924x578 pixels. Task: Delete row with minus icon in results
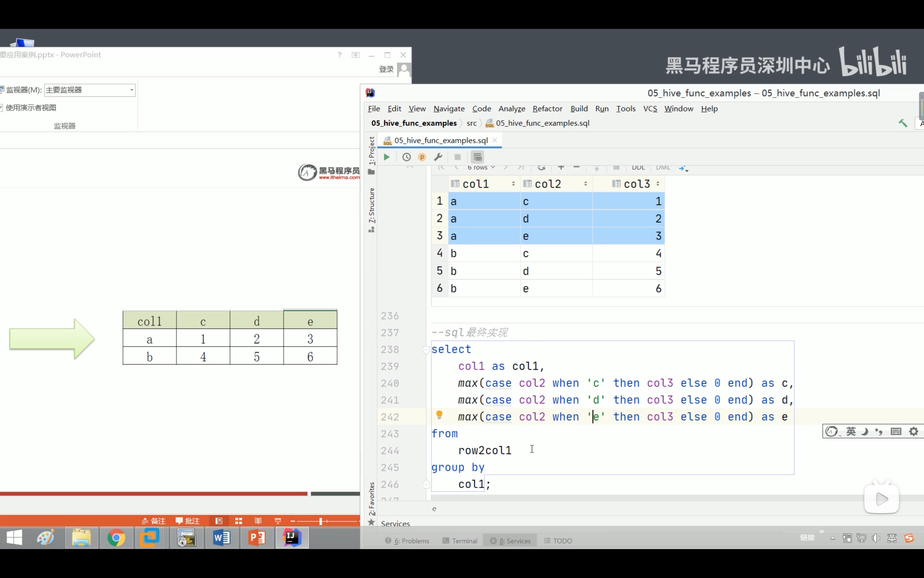577,167
